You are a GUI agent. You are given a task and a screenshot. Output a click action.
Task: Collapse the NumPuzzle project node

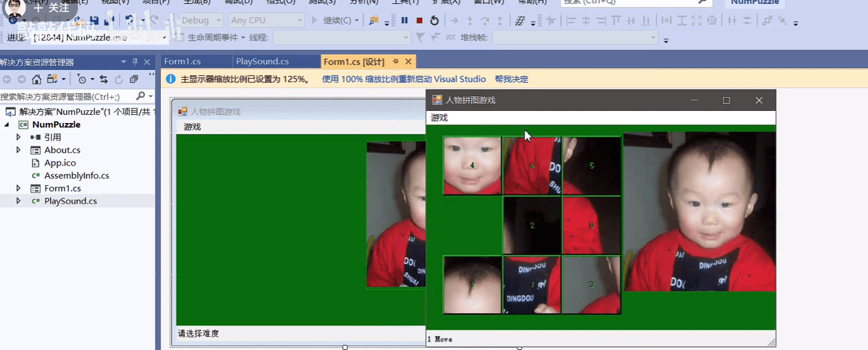click(8, 124)
